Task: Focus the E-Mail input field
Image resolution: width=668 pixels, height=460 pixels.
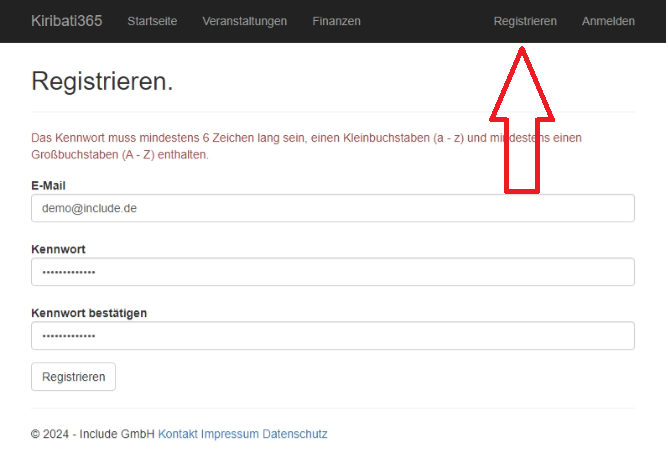Action: tap(333, 208)
